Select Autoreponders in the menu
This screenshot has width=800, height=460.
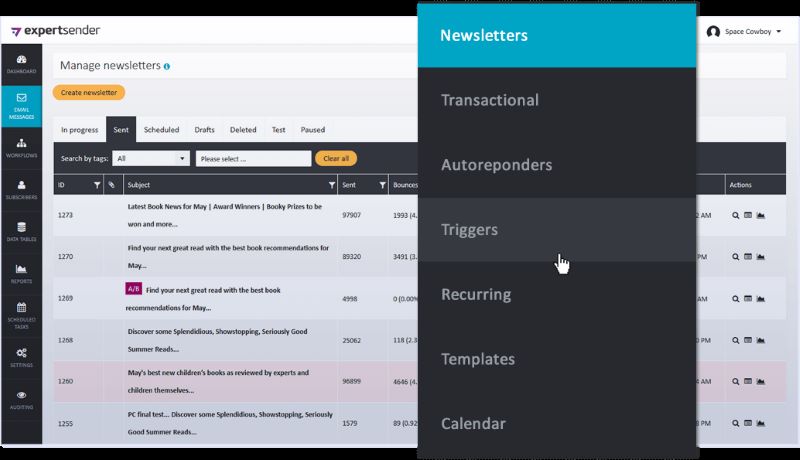(557, 165)
